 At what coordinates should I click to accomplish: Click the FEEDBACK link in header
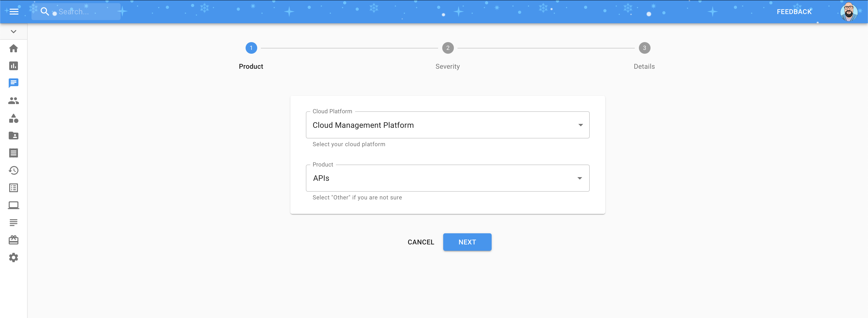(x=794, y=12)
